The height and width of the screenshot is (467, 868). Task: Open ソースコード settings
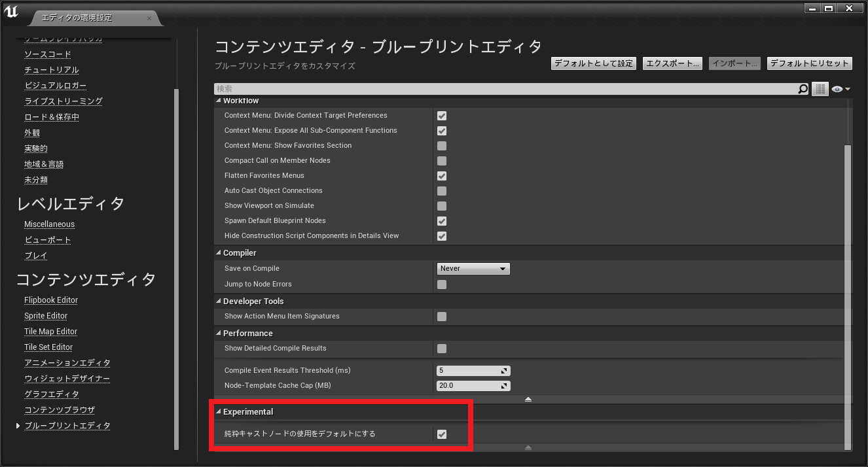pos(48,54)
